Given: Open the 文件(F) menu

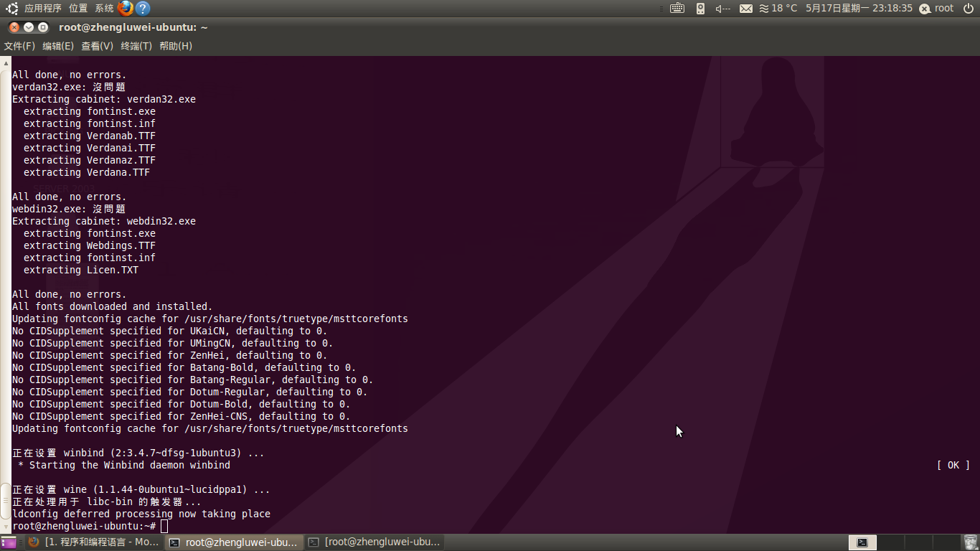Looking at the screenshot, I should [x=19, y=46].
